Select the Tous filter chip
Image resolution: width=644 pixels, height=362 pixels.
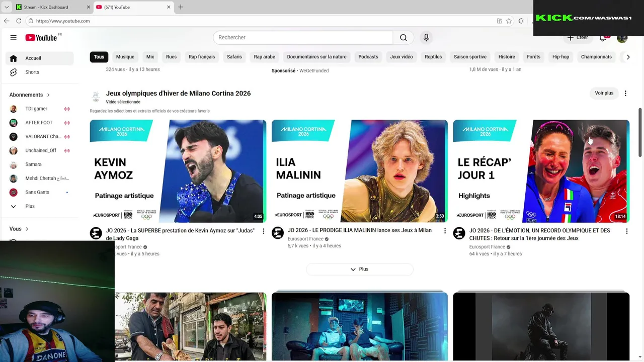pyautogui.click(x=99, y=57)
